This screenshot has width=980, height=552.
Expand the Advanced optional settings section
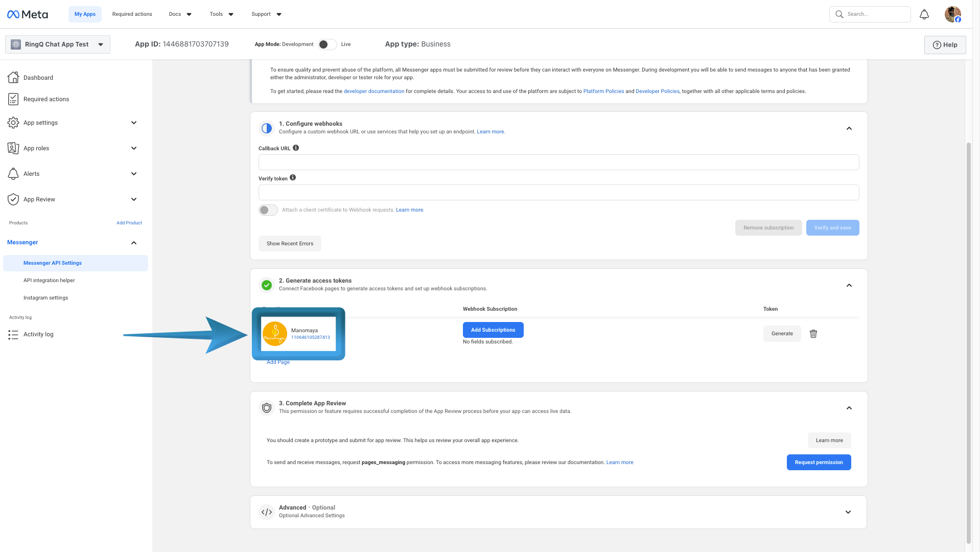click(x=848, y=512)
